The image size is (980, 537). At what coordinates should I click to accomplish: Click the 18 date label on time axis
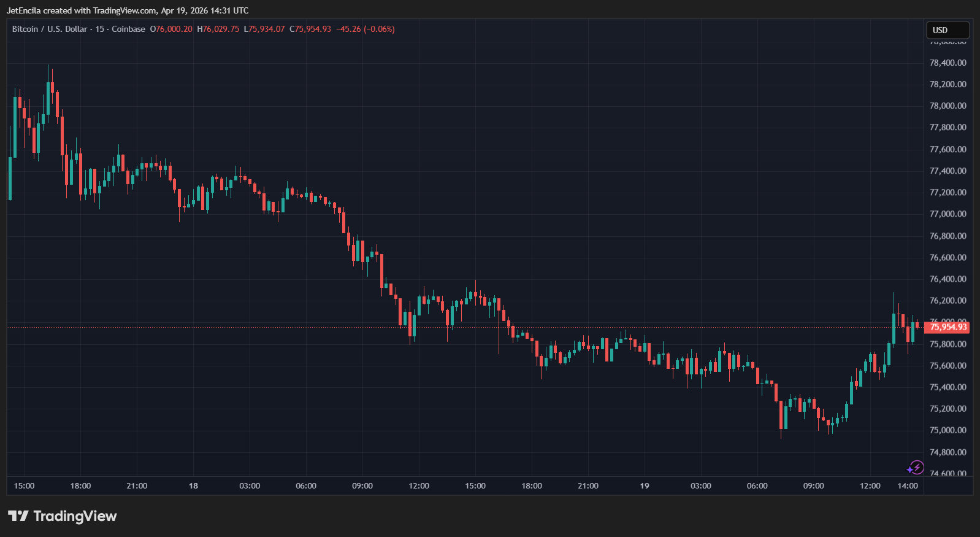point(193,486)
